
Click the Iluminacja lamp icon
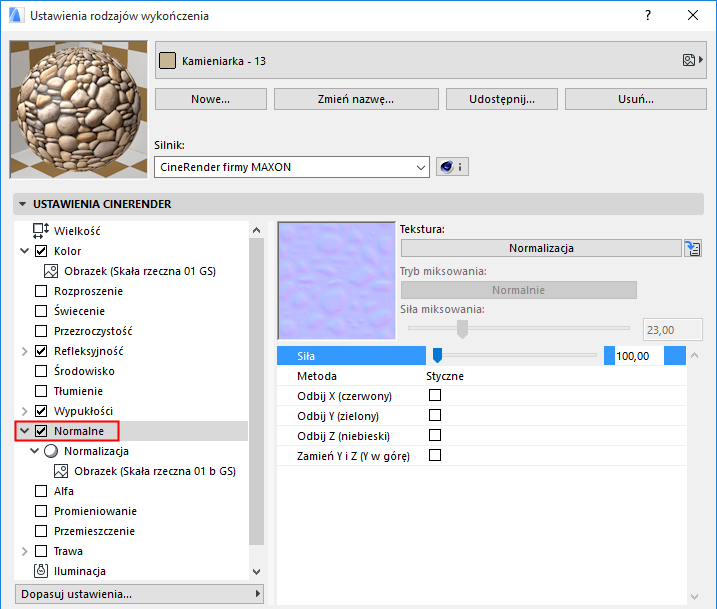[x=41, y=571]
